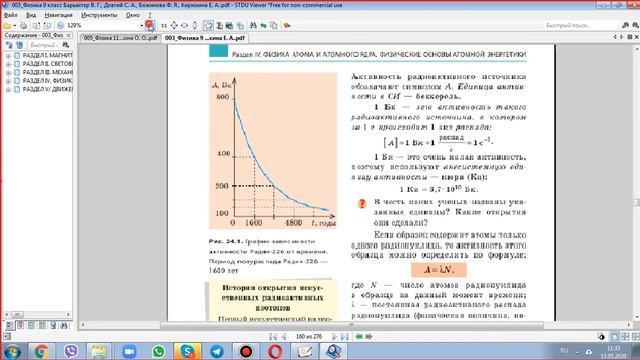This screenshot has height=360, width=640.
Task: Show contents tab in side panel bottom
Action: pyautogui.click(x=10, y=325)
